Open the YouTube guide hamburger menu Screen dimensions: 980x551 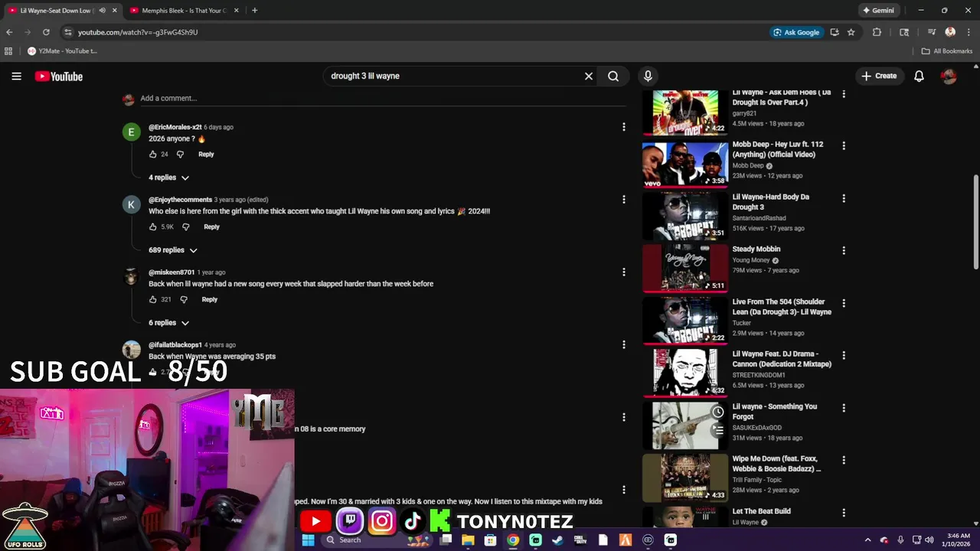point(16,76)
